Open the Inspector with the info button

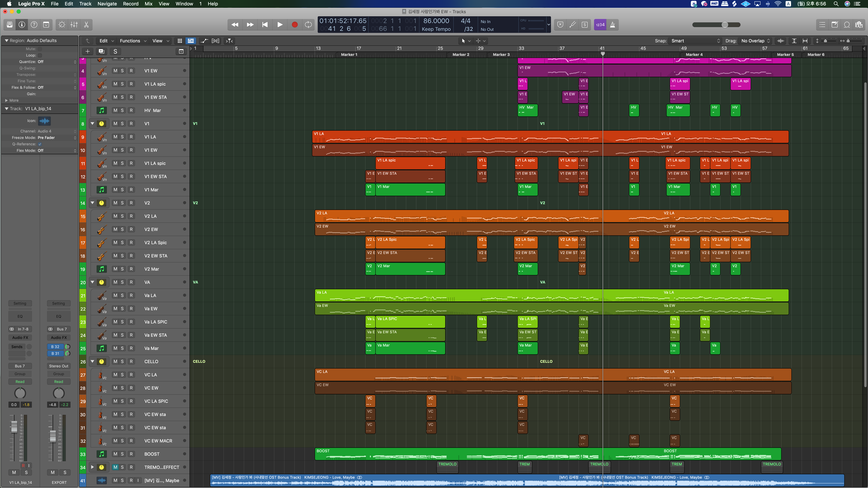[x=22, y=25]
